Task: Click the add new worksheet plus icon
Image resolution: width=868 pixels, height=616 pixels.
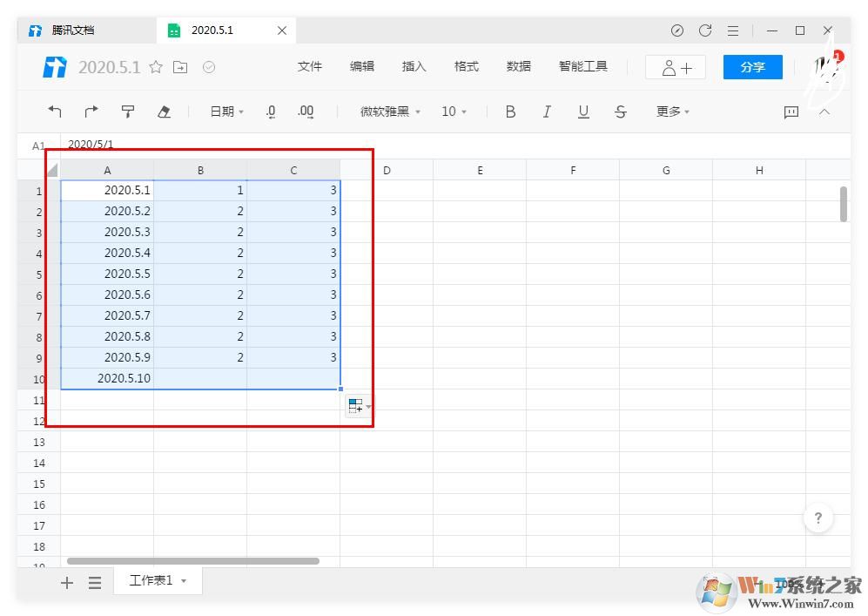Action: pyautogui.click(x=66, y=582)
